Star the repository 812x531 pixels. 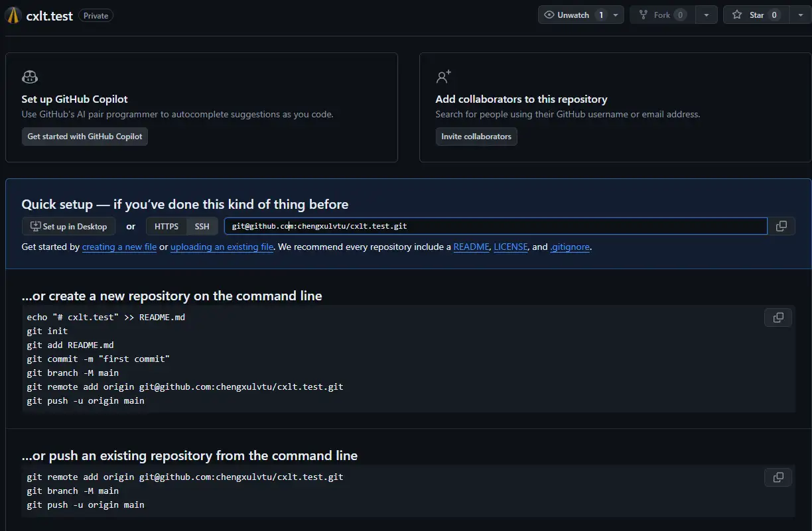pyautogui.click(x=756, y=15)
